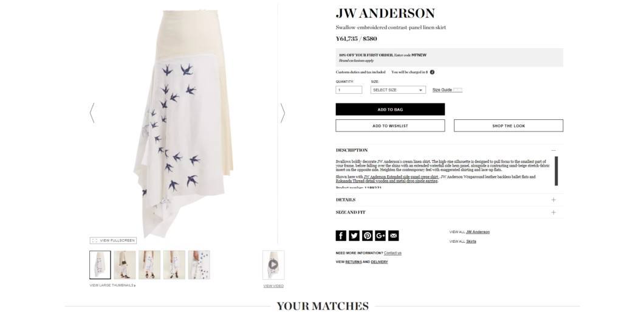Expand the Size and Fit section
This screenshot has height=320, width=644.
(x=450, y=212)
